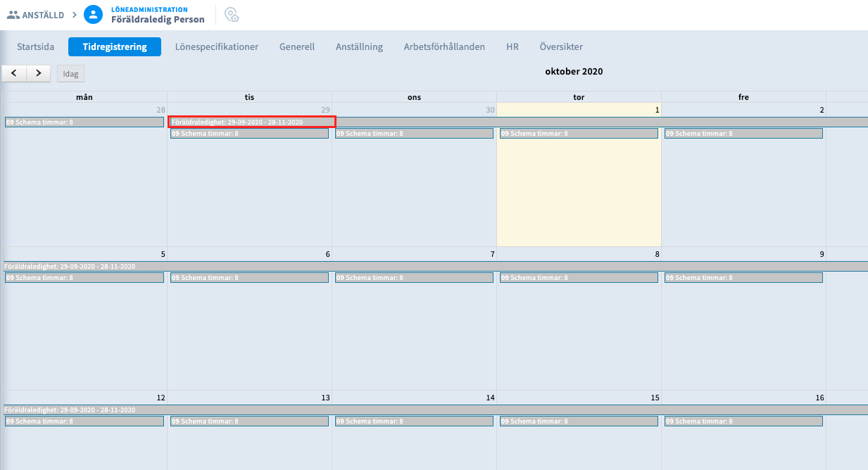
Task: Open the Lönespecifikationer tab
Action: coord(217,47)
